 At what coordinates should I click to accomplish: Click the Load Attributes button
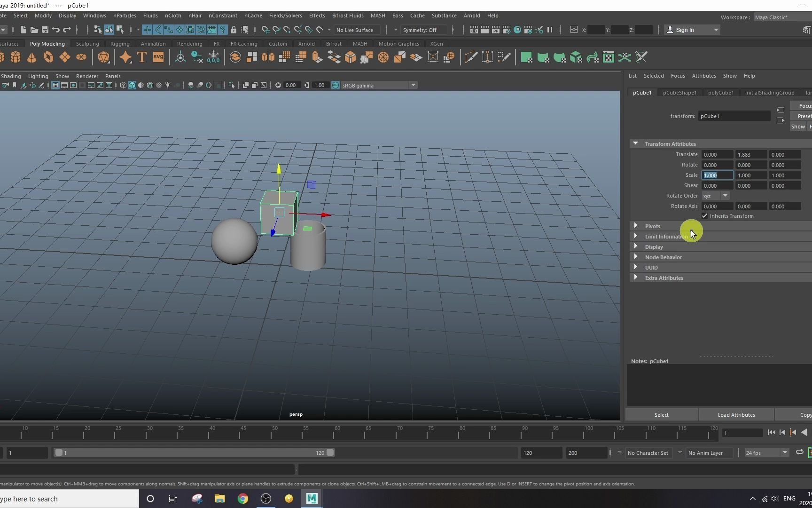point(736,415)
